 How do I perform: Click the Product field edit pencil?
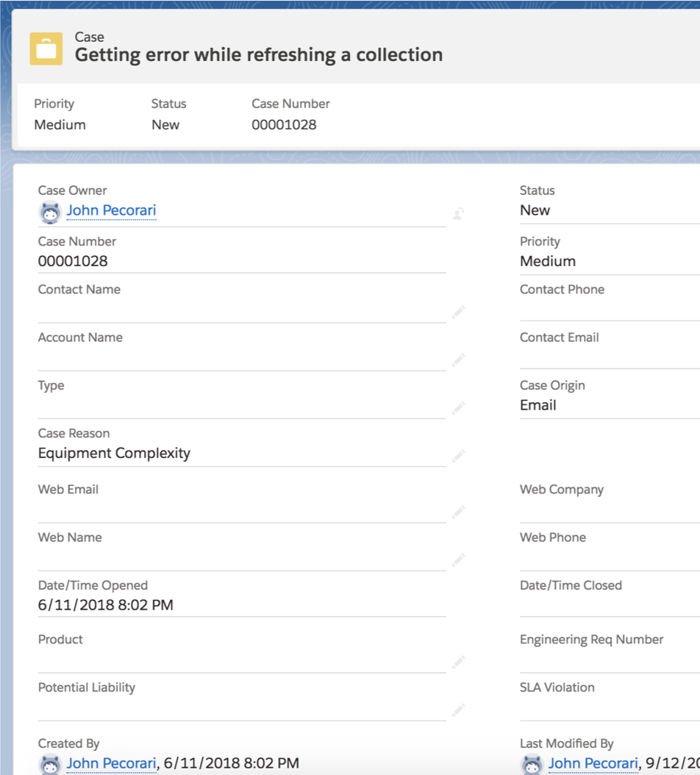(458, 662)
